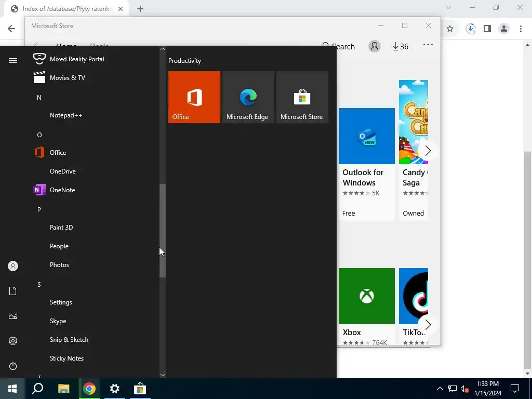Jump using letter N header
Viewport: 532px width, 399px height.
(39, 98)
